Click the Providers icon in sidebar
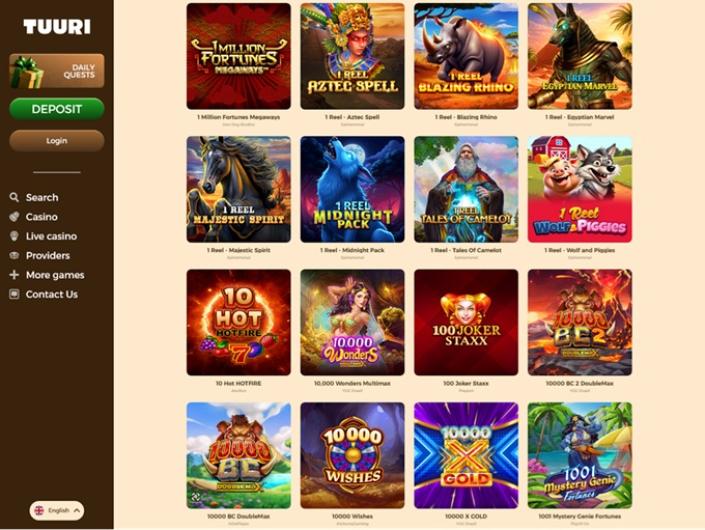 coord(14,255)
